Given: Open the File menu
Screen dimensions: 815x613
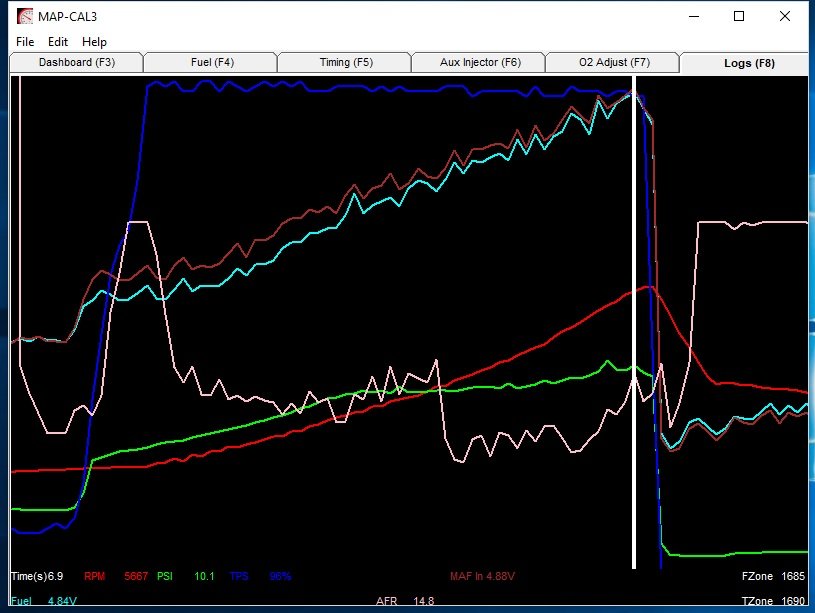Looking at the screenshot, I should click(x=25, y=42).
